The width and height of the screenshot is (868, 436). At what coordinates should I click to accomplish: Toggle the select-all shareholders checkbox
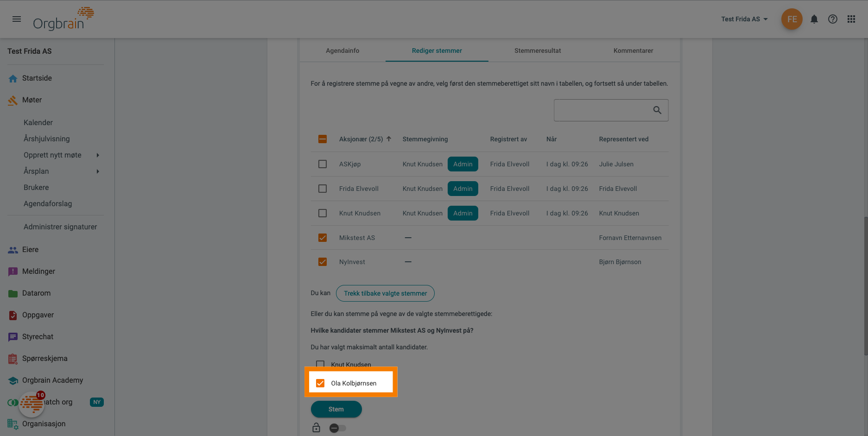pyautogui.click(x=323, y=139)
